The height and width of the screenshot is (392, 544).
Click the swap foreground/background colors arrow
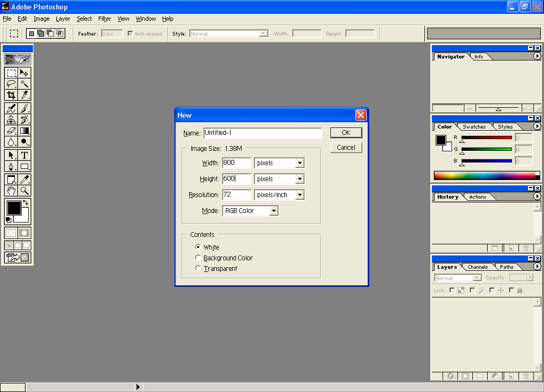[25, 203]
